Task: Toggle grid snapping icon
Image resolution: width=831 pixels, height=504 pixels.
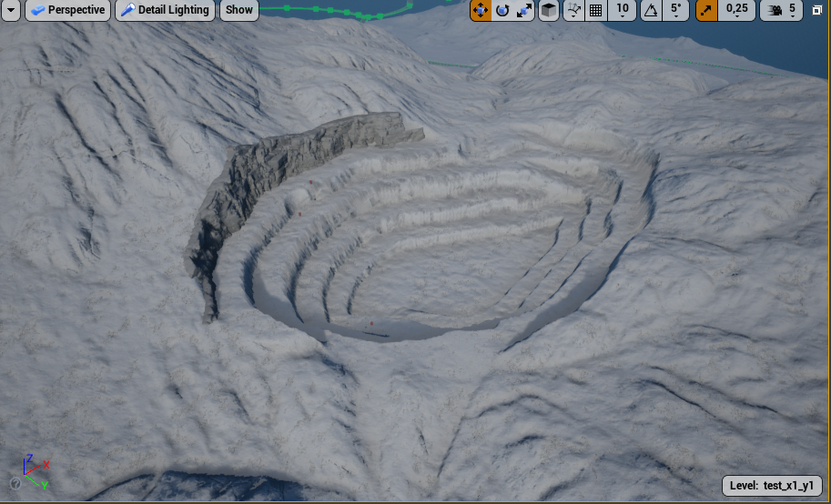Action: pyautogui.click(x=595, y=10)
